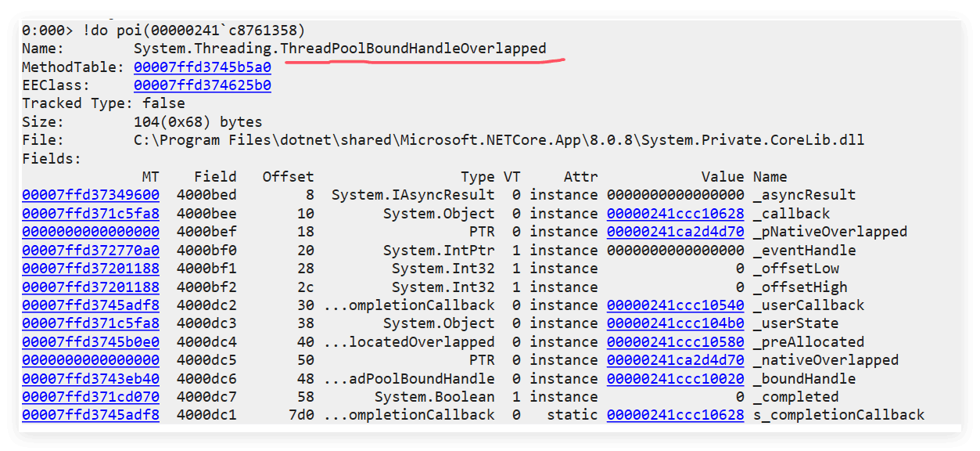This screenshot has height=451, width=980.
Task: Click MT link 00007ffd37349600 for _asyncResult
Action: pos(91,195)
